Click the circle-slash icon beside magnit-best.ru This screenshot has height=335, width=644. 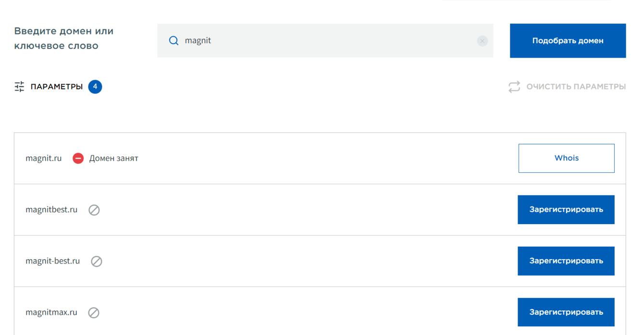pyautogui.click(x=97, y=261)
